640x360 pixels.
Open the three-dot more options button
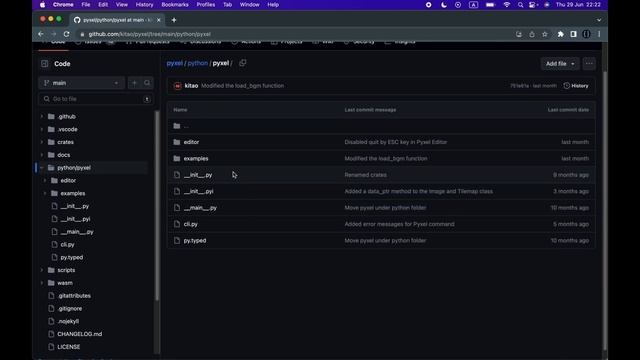click(x=589, y=64)
